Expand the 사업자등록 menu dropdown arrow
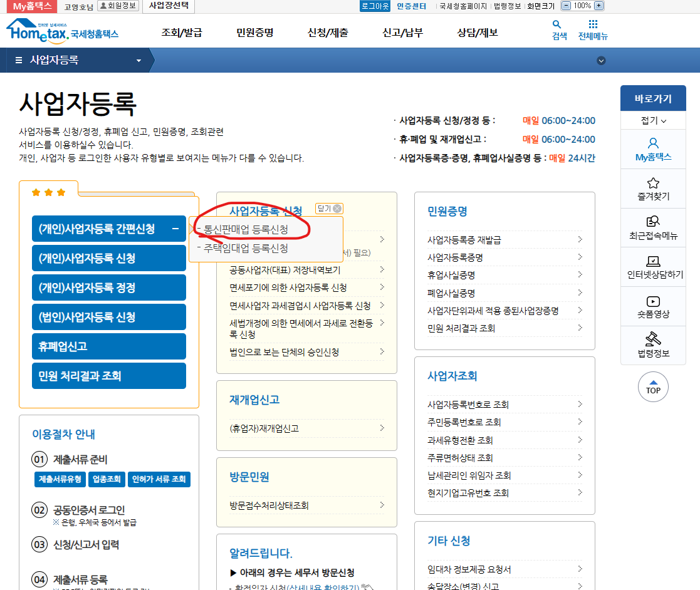The height and width of the screenshot is (590, 700). tap(137, 60)
